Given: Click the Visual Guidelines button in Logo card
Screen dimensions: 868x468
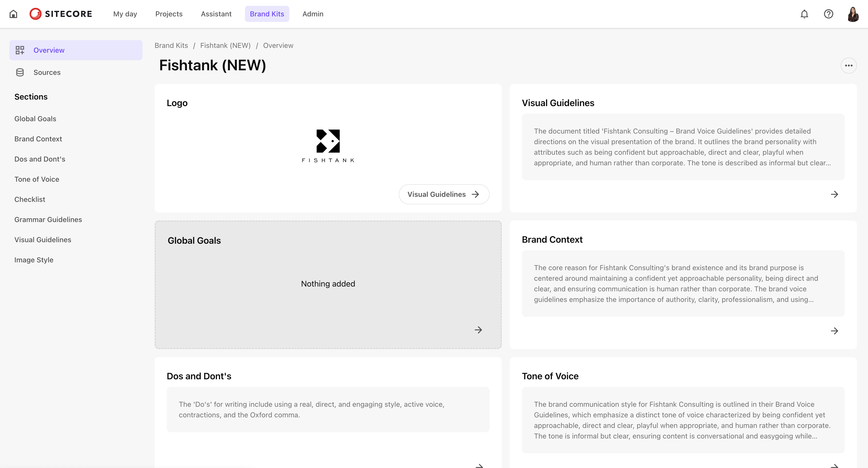Looking at the screenshot, I should pyautogui.click(x=444, y=194).
